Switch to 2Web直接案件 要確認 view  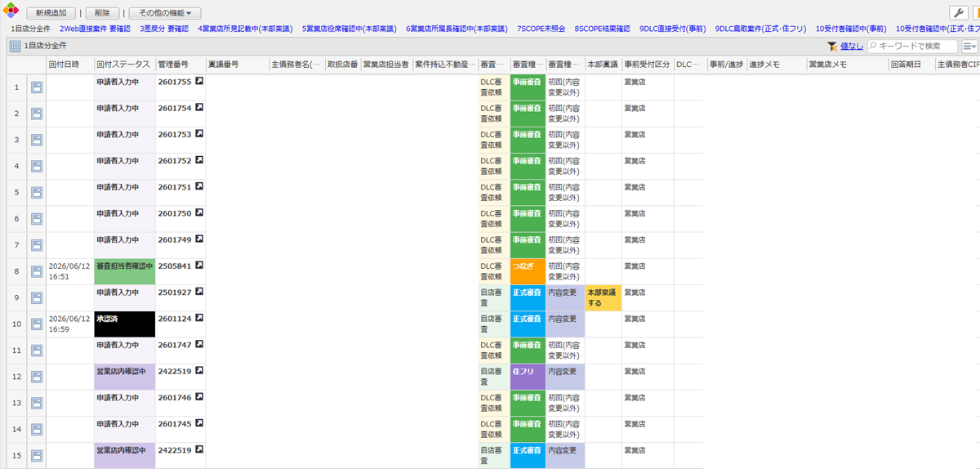(x=95, y=29)
